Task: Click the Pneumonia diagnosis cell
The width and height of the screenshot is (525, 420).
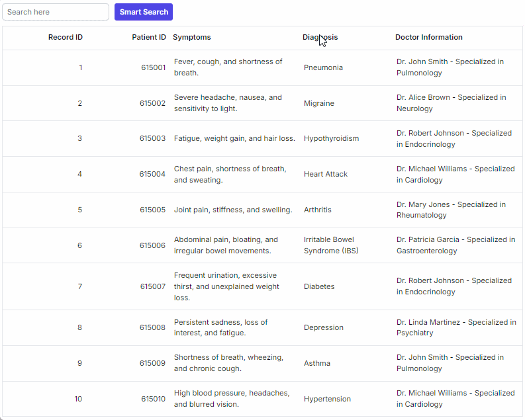Action: tap(324, 67)
